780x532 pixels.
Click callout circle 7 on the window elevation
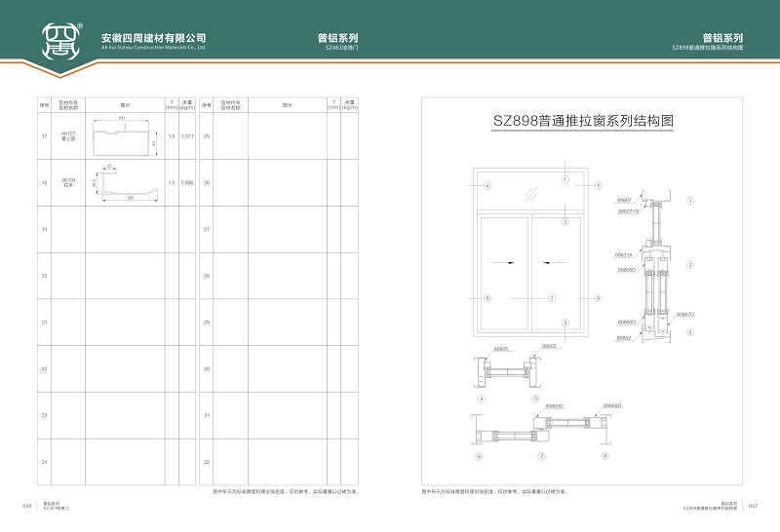(551, 297)
